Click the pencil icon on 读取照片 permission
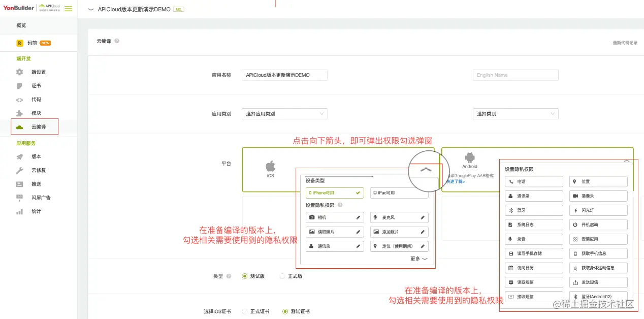This screenshot has height=319, width=644. pyautogui.click(x=359, y=232)
